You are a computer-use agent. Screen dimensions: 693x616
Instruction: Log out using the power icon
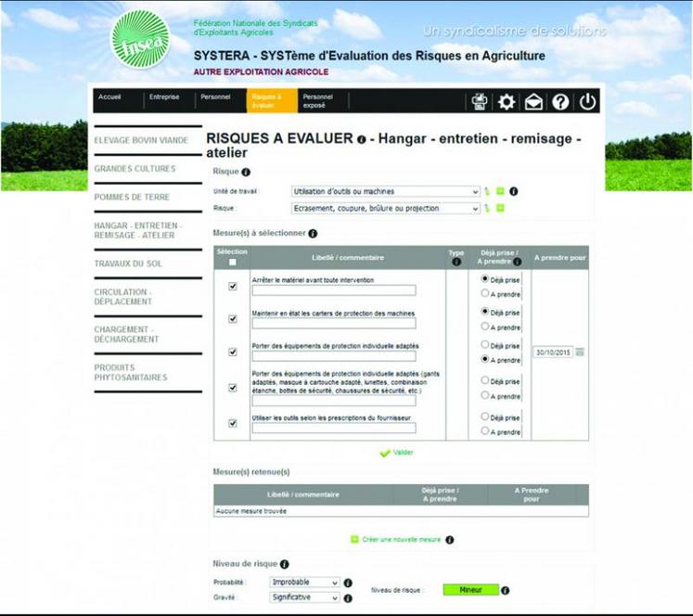587,102
